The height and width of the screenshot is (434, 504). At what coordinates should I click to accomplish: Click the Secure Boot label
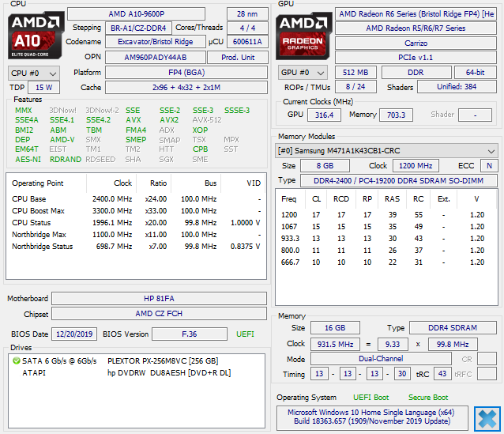(428, 398)
